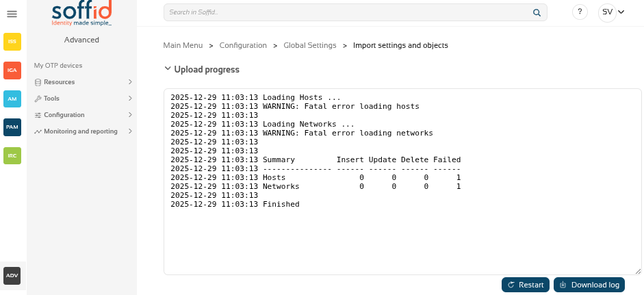Select the AM module icon
644x295 pixels.
12,99
